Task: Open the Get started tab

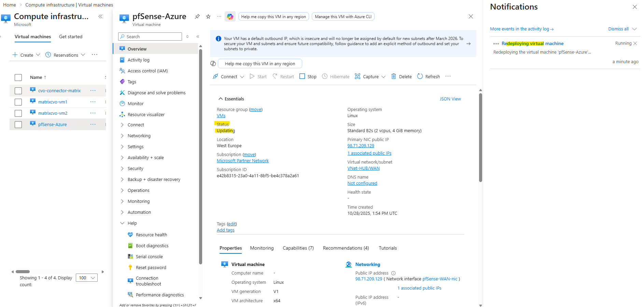Action: pyautogui.click(x=71, y=37)
